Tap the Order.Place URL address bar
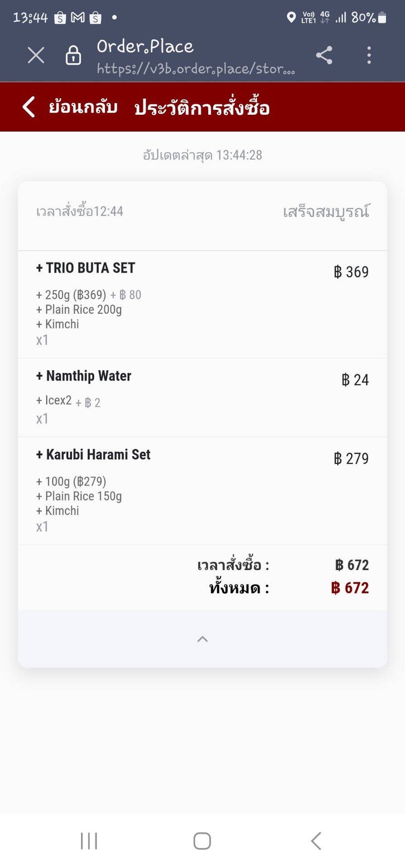The width and height of the screenshot is (405, 868). pyautogui.click(x=195, y=56)
